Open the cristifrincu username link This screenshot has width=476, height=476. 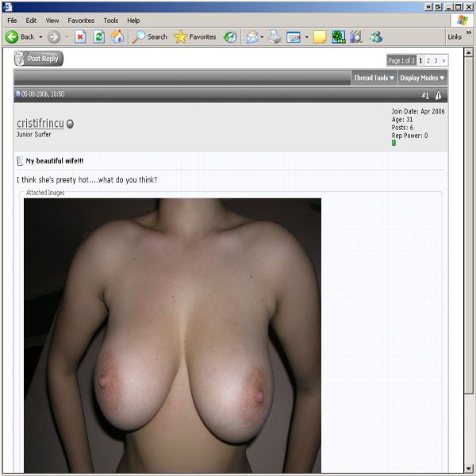click(40, 124)
